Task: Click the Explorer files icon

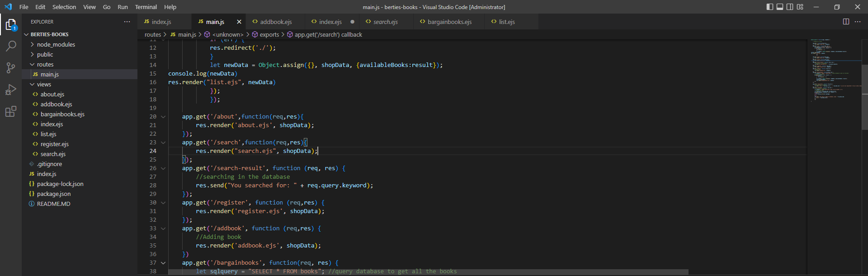Action: pyautogui.click(x=11, y=24)
